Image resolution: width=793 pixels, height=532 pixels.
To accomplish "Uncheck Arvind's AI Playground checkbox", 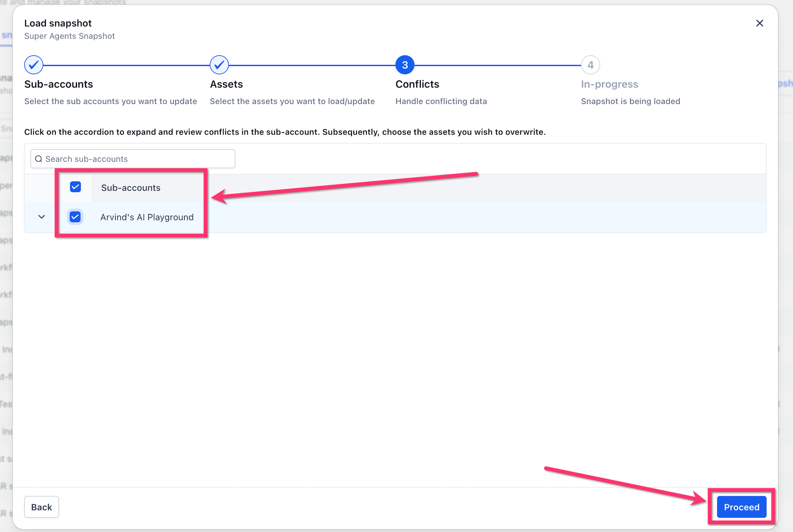I will [75, 217].
